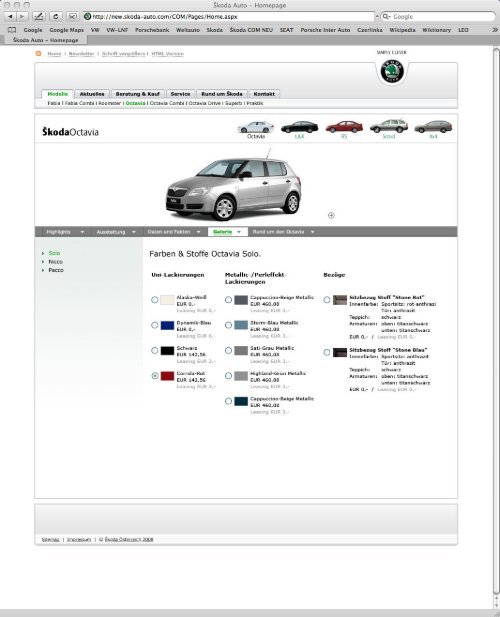
Task: Go to Octavia Combi submenu link
Action: click(167, 103)
